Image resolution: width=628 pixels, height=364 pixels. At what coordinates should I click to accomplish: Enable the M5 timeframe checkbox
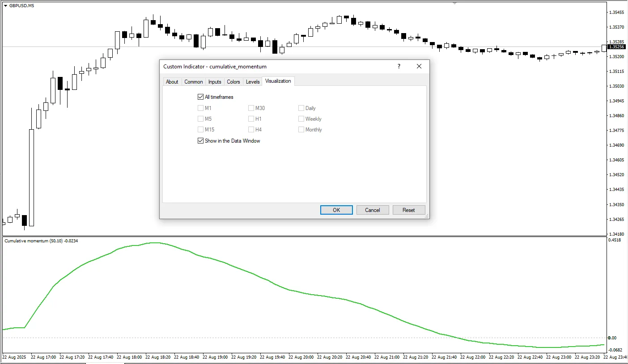pyautogui.click(x=201, y=119)
